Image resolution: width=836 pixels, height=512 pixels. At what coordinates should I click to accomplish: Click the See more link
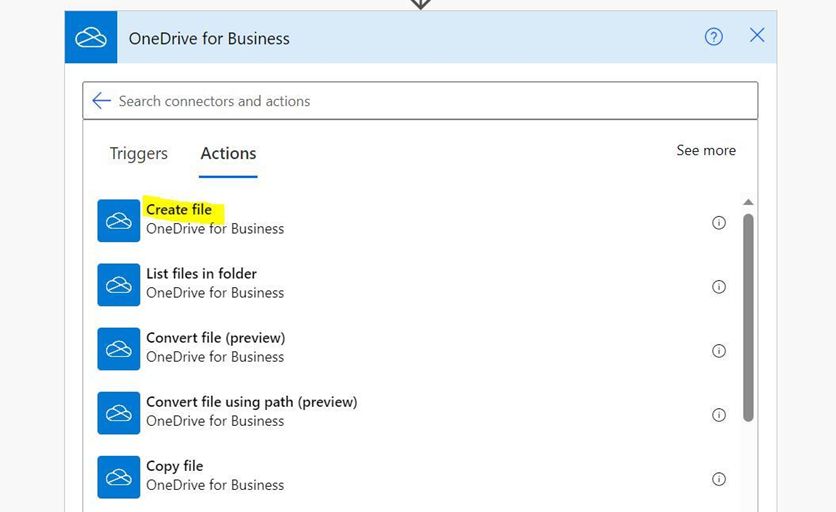(706, 150)
